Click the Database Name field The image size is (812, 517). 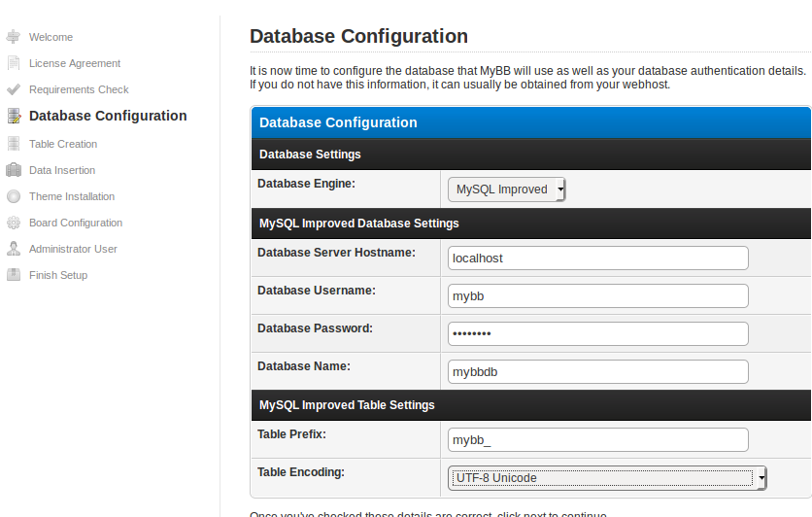[598, 371]
